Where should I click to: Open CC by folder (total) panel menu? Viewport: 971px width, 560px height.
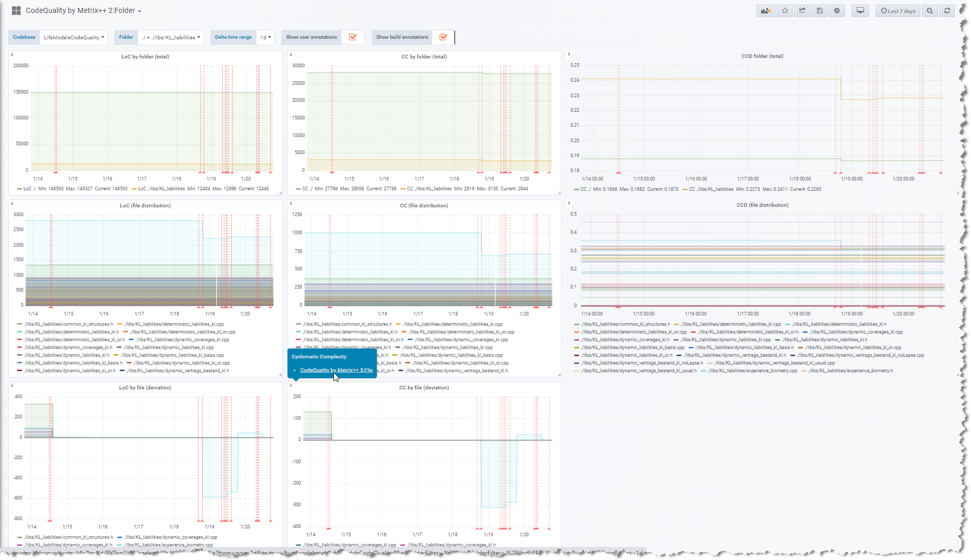[x=424, y=56]
